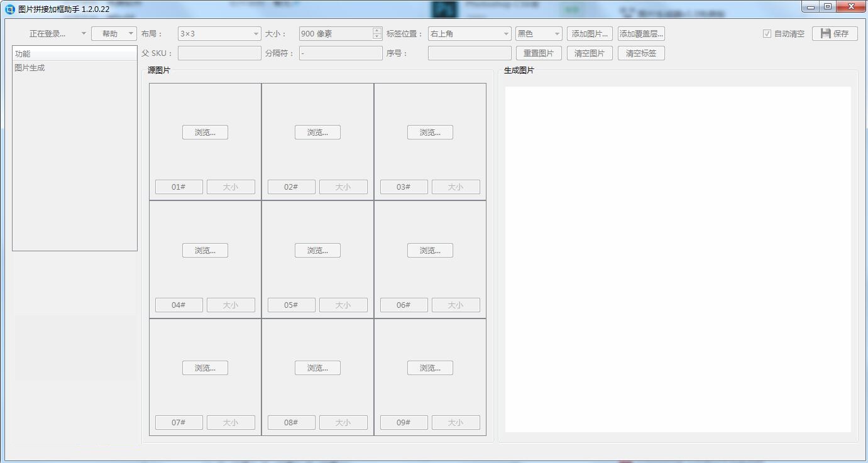The height and width of the screenshot is (463, 868).
Task: Click the 04# label field
Action: 179,305
